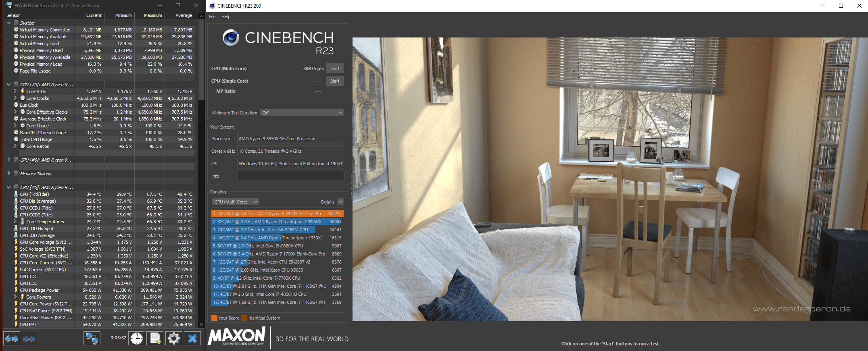Open the Minimum Test Duration dropdown
The height and width of the screenshot is (351, 868).
[302, 113]
